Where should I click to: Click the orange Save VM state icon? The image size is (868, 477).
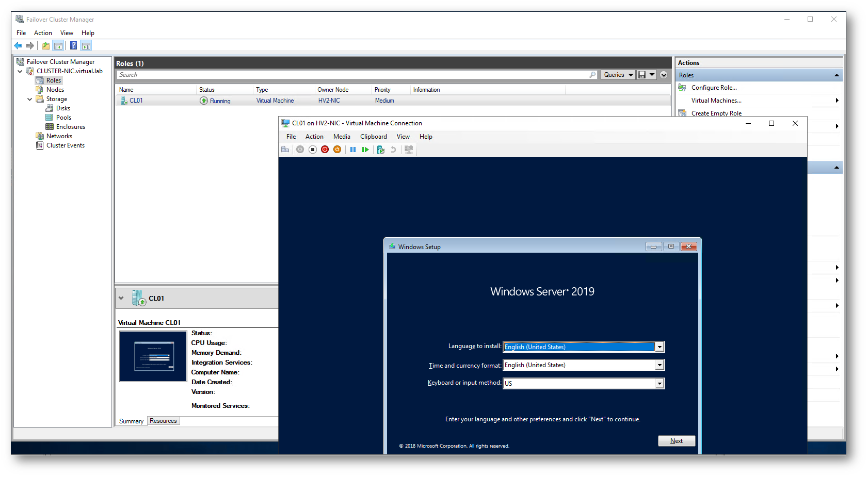pos(337,150)
